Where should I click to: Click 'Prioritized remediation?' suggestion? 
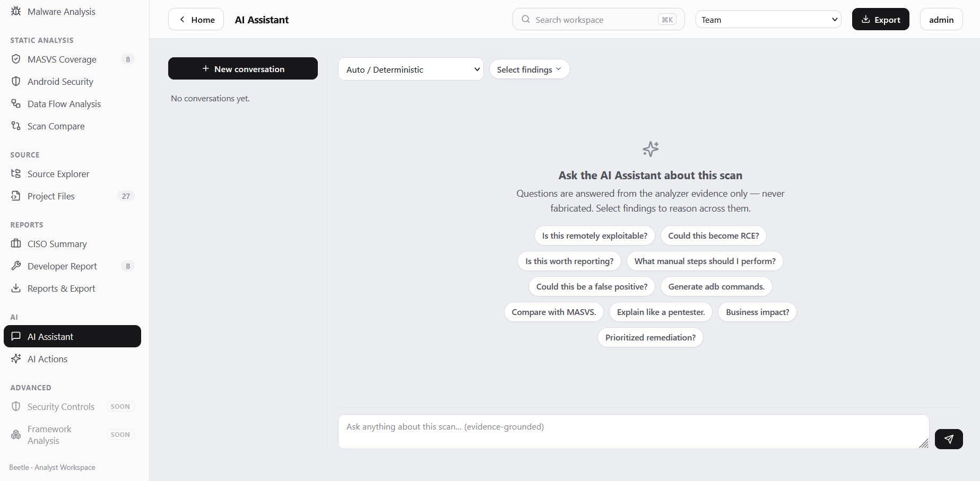pos(650,337)
